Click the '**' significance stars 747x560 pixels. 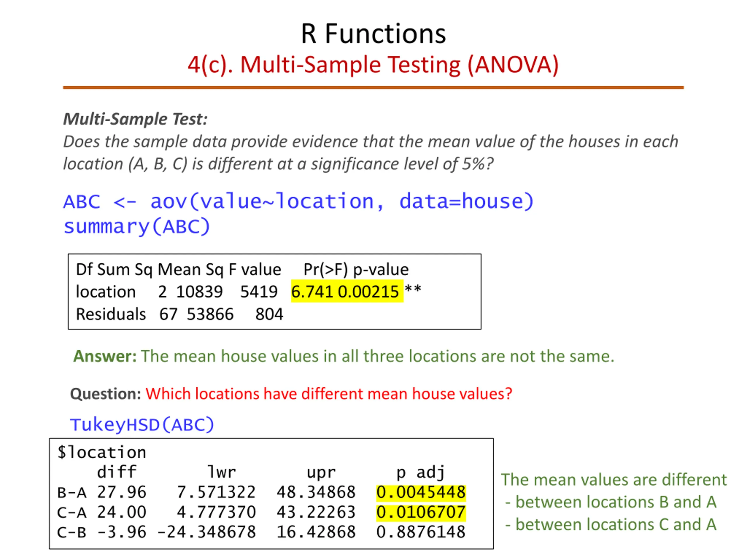point(413,289)
